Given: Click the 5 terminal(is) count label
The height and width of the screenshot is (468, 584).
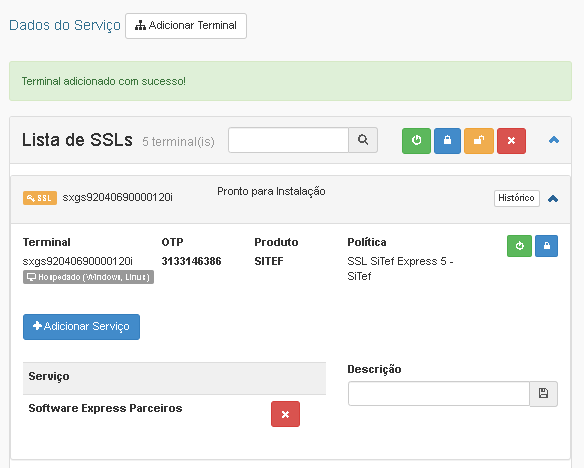Looking at the screenshot, I should [x=178, y=141].
